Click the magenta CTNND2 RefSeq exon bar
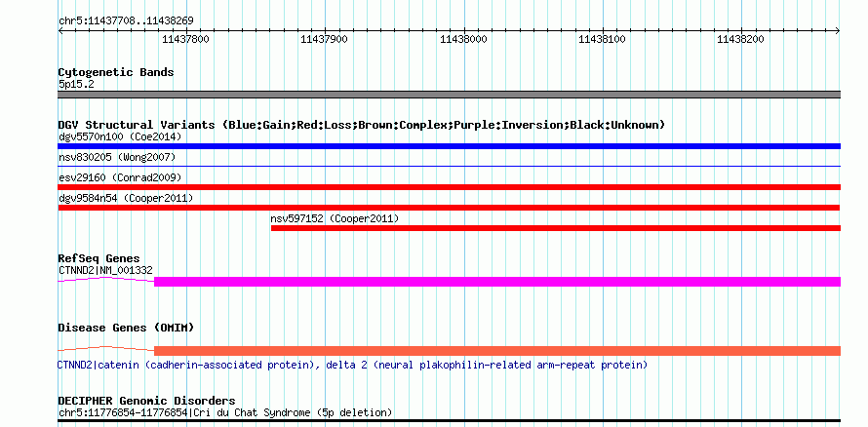 pos(497,282)
